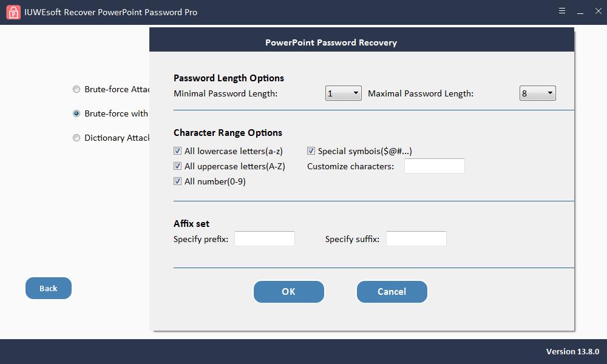The height and width of the screenshot is (364, 607).
Task: Click the IUWEsoft padlock app logo
Action: click(13, 12)
